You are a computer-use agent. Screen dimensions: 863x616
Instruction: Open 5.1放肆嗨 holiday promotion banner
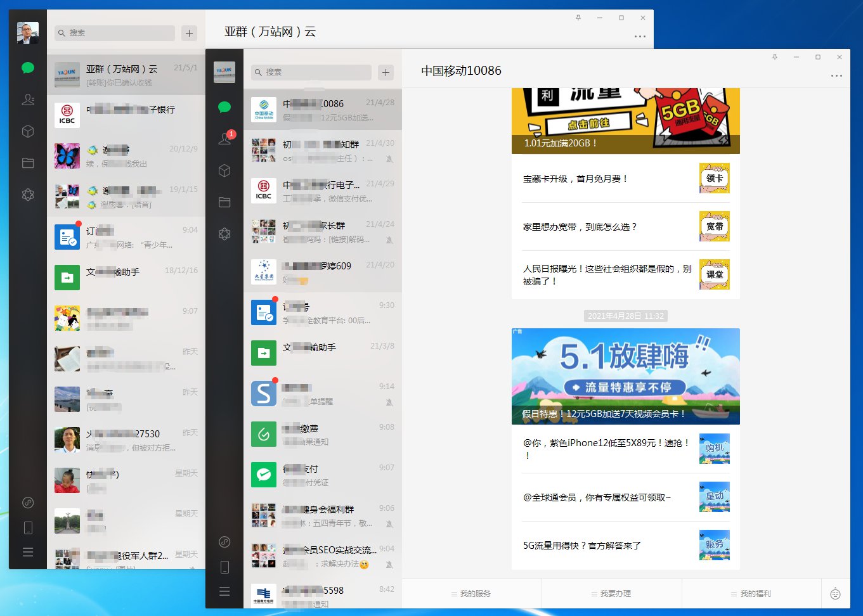[626, 376]
